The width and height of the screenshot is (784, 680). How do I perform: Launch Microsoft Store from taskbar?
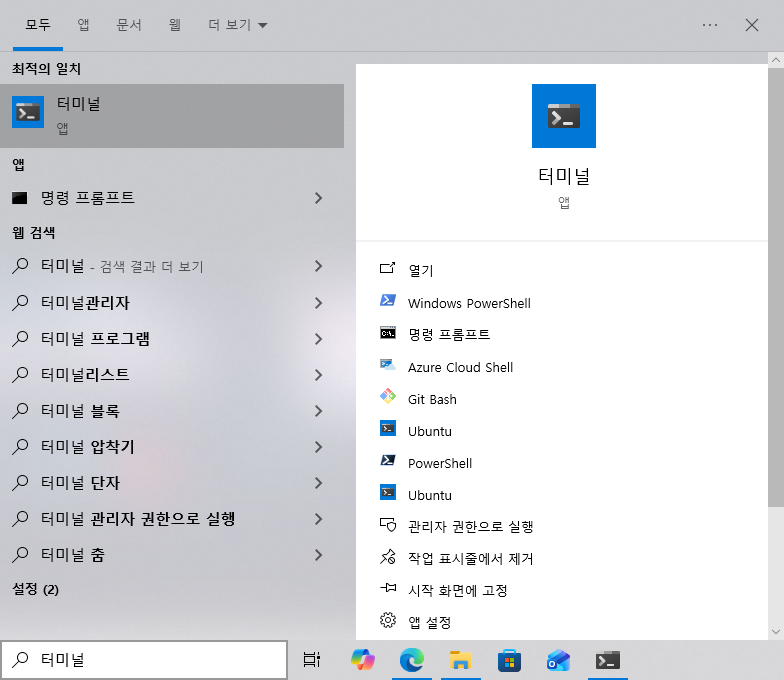point(509,660)
